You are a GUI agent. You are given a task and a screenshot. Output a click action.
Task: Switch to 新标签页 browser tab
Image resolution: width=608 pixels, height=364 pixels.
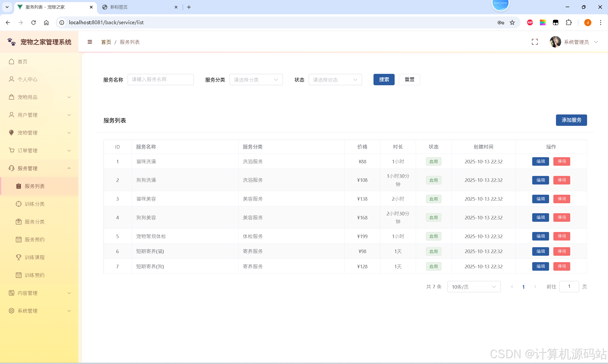tap(140, 7)
